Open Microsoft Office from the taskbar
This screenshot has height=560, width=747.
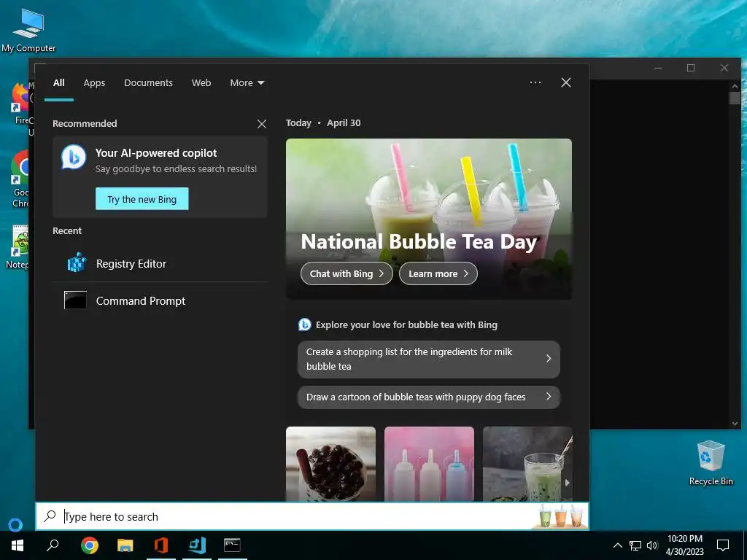pos(161,545)
